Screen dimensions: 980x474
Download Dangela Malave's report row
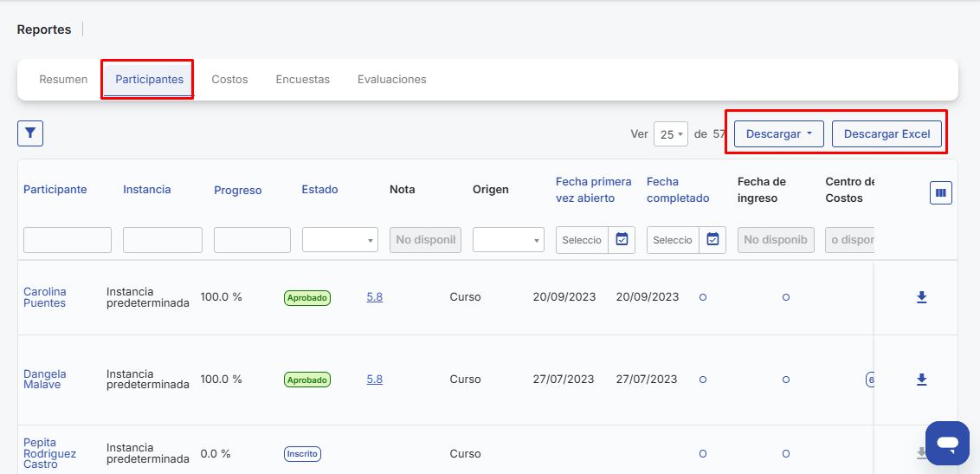(921, 380)
